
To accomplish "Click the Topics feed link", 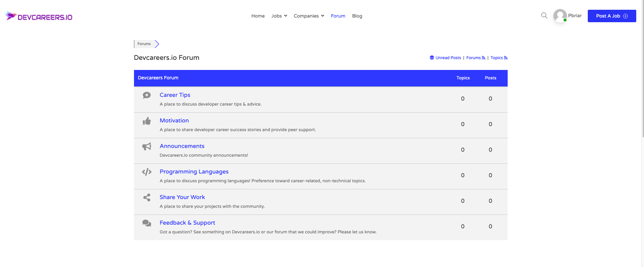I will pos(497,58).
